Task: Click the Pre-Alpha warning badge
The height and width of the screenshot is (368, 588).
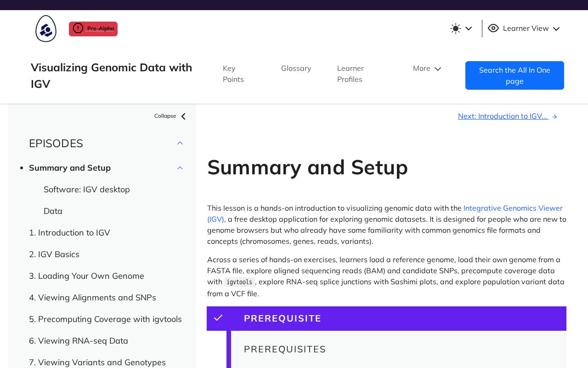Action: [93, 29]
